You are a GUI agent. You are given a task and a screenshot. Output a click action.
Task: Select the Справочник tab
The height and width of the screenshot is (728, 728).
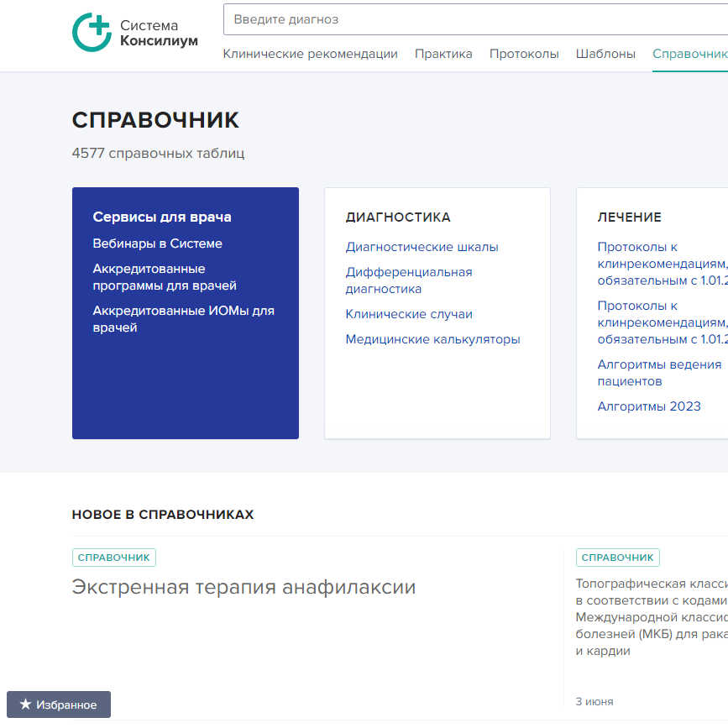pos(690,54)
